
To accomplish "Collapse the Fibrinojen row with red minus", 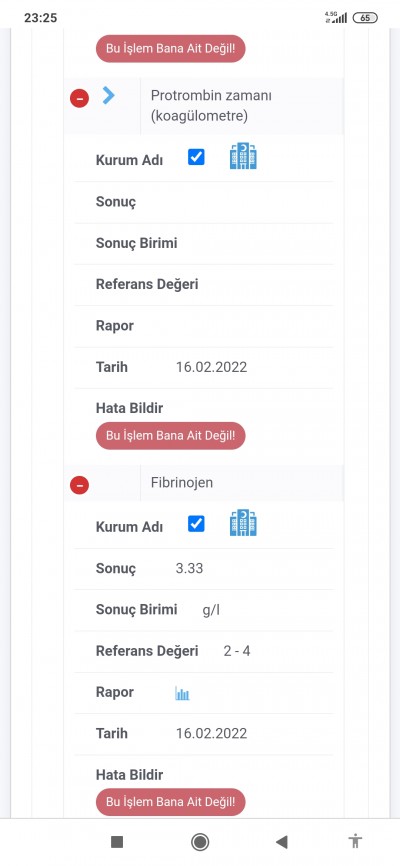I will click(80, 485).
